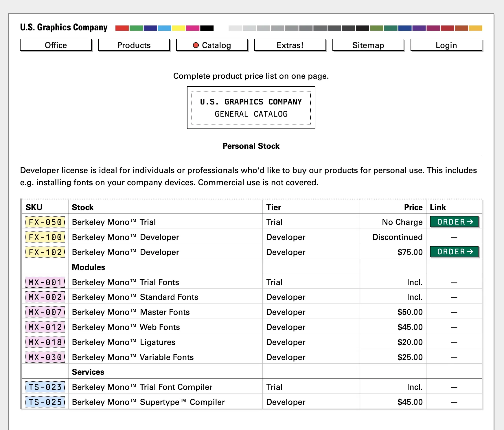
Task: Select the yellow swatch in color bar
Action: pyautogui.click(x=179, y=28)
